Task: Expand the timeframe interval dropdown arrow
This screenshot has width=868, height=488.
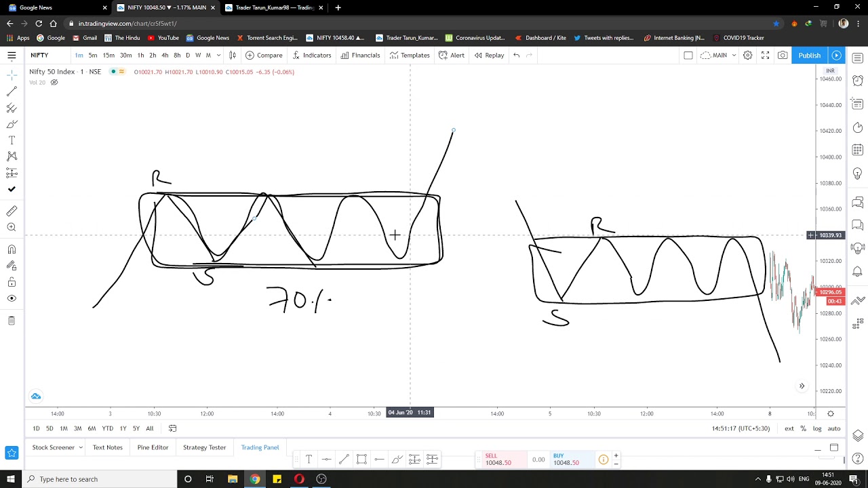Action: tap(218, 56)
